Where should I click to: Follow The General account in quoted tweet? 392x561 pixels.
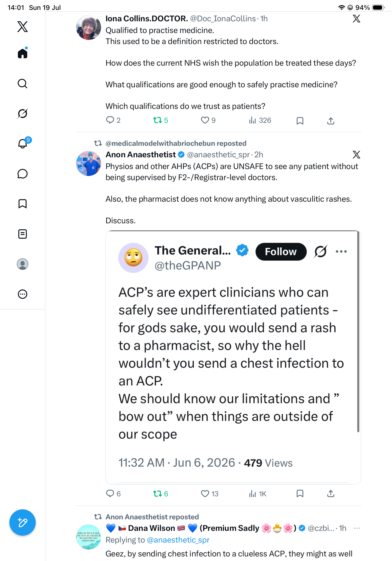pos(281,252)
